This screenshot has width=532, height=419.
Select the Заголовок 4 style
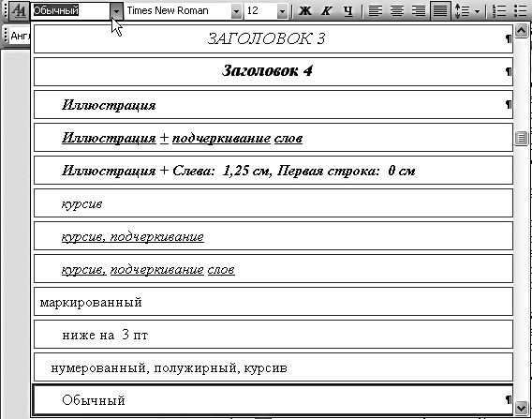tap(273, 71)
